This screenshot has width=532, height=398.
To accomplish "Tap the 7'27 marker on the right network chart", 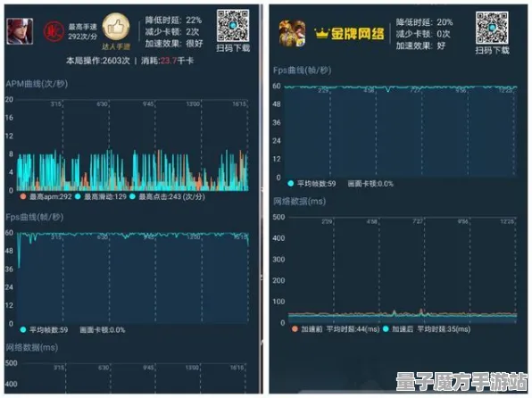I will [418, 221].
